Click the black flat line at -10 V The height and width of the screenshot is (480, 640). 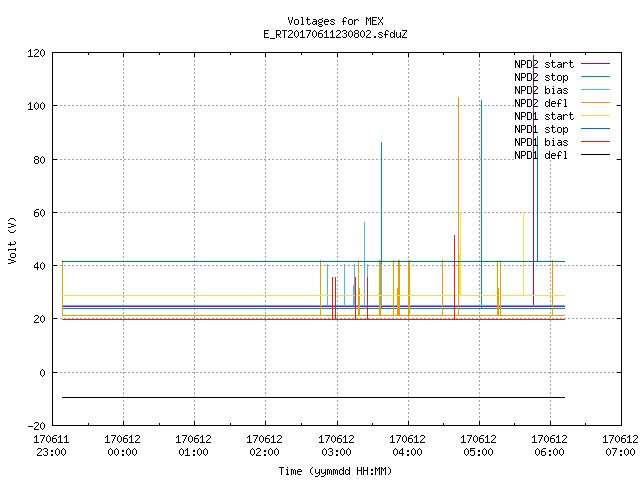click(x=313, y=397)
